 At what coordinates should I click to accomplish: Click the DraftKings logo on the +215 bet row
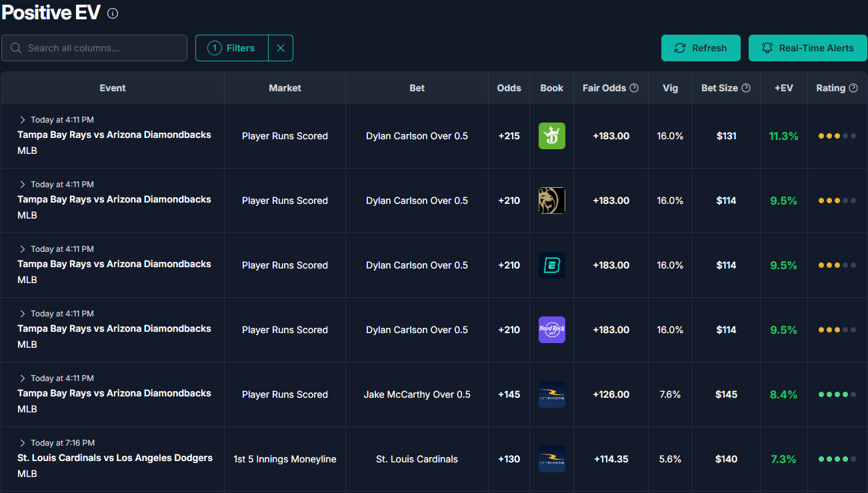coord(551,135)
